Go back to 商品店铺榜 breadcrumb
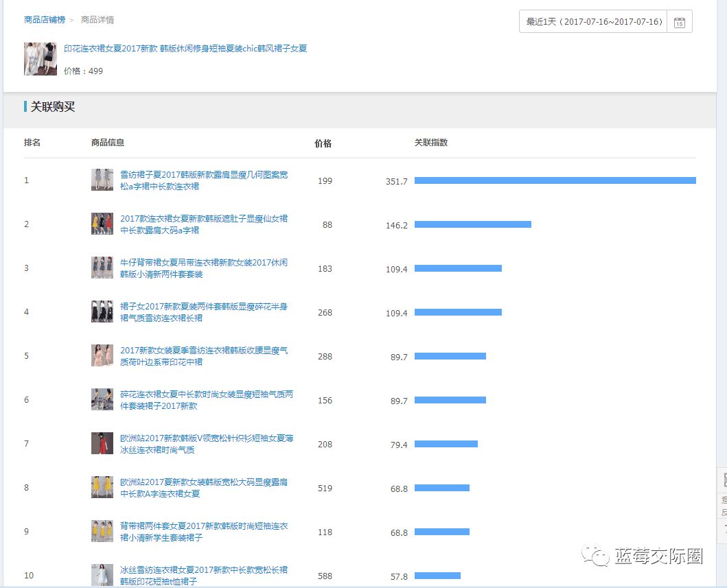 click(x=45, y=19)
